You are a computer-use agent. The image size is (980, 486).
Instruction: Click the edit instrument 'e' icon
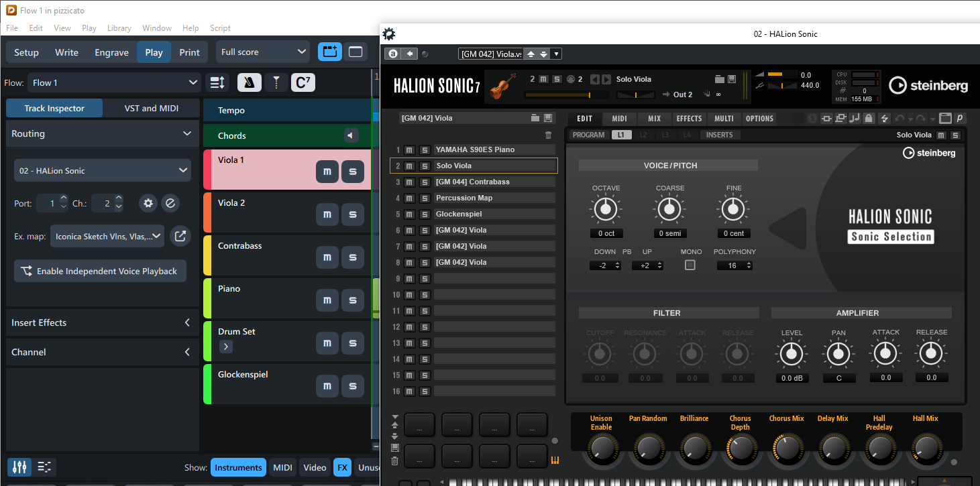pyautogui.click(x=171, y=203)
